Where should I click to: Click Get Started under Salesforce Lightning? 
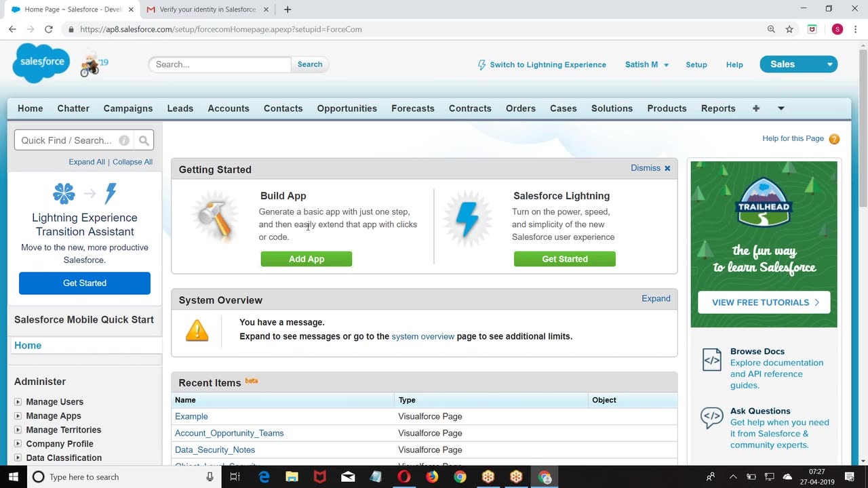(x=565, y=259)
